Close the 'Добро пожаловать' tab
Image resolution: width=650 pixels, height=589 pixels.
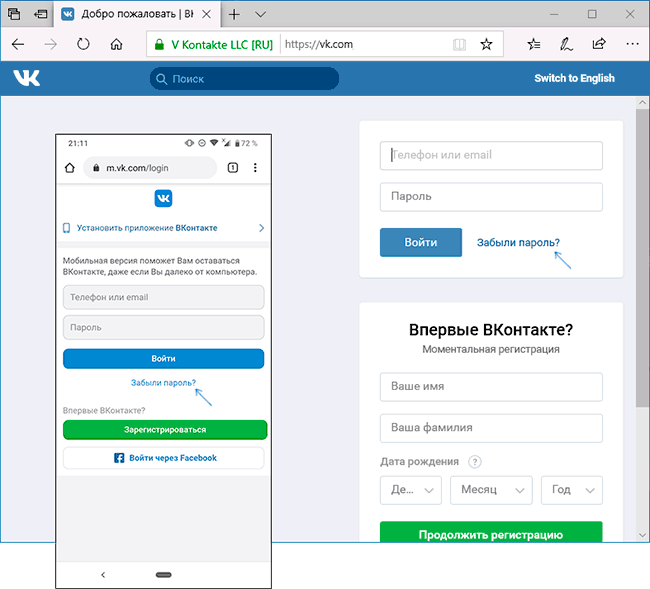pyautogui.click(x=206, y=15)
